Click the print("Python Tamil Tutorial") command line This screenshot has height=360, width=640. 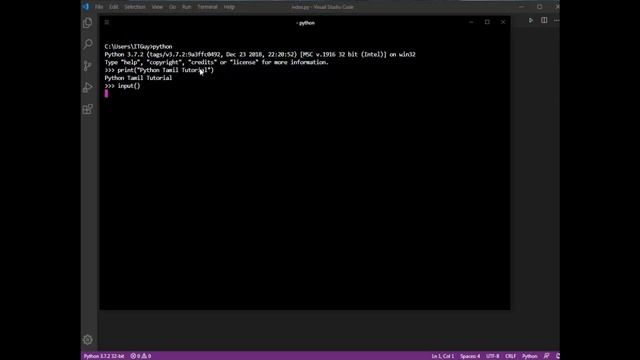(x=159, y=70)
